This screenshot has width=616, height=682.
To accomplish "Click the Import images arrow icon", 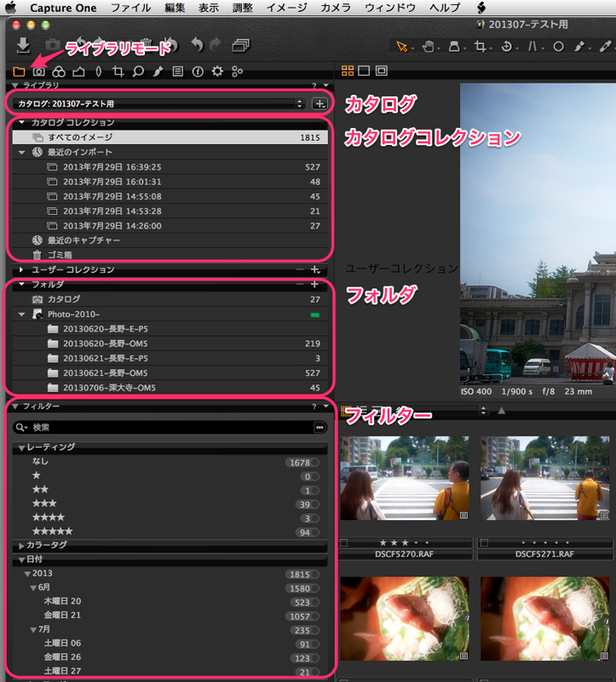I will pyautogui.click(x=22, y=45).
